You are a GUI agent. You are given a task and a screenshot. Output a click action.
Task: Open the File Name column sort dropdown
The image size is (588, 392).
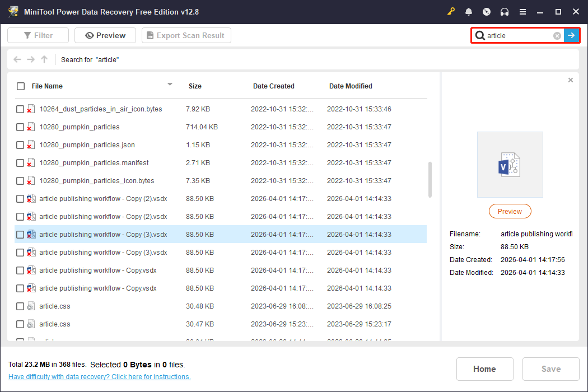point(170,85)
